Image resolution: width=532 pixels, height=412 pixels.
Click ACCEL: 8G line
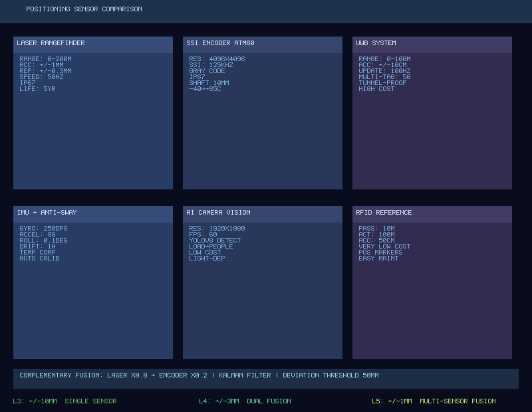[x=37, y=235]
